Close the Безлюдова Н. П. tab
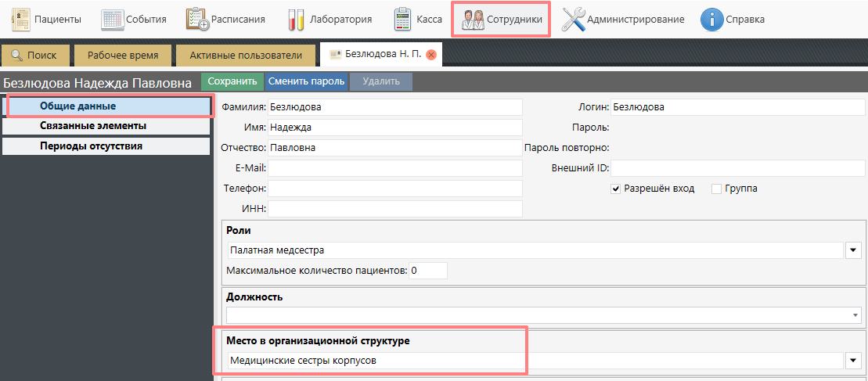 tap(431, 55)
